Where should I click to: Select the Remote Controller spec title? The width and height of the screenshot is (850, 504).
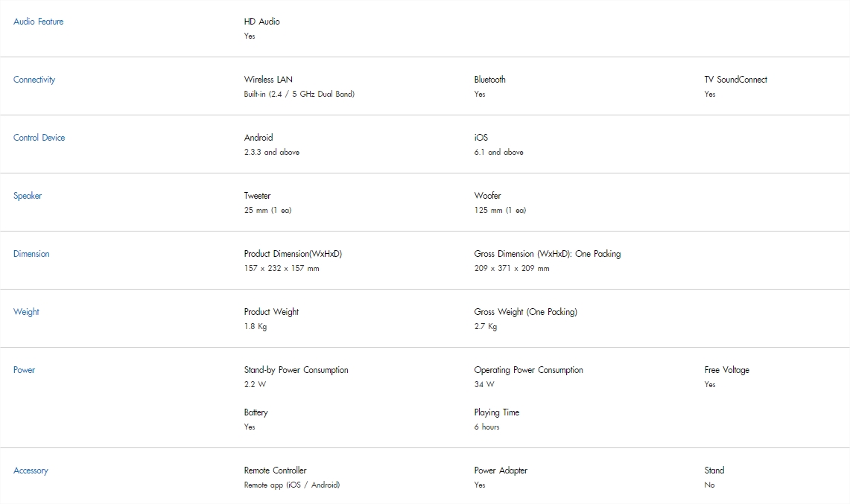tap(276, 470)
